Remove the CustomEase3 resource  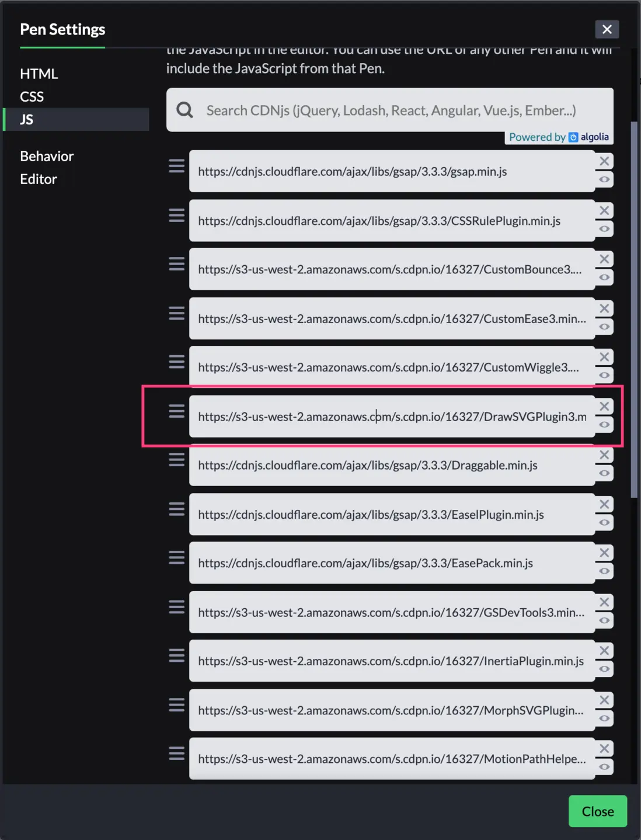click(x=604, y=308)
